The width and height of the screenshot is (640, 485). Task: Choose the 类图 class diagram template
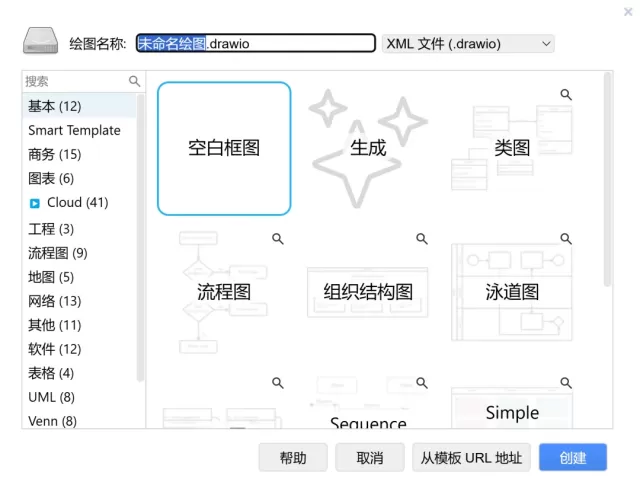[512, 149]
